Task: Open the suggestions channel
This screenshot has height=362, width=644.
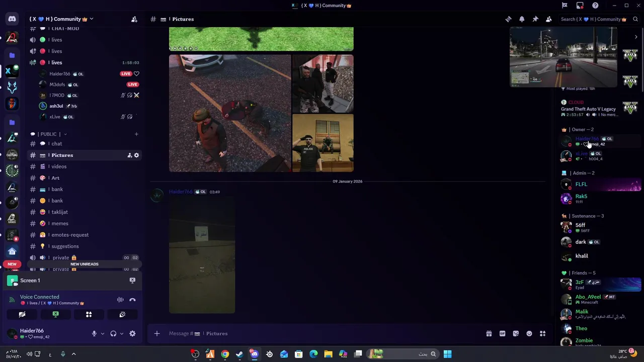Action: pyautogui.click(x=84, y=246)
